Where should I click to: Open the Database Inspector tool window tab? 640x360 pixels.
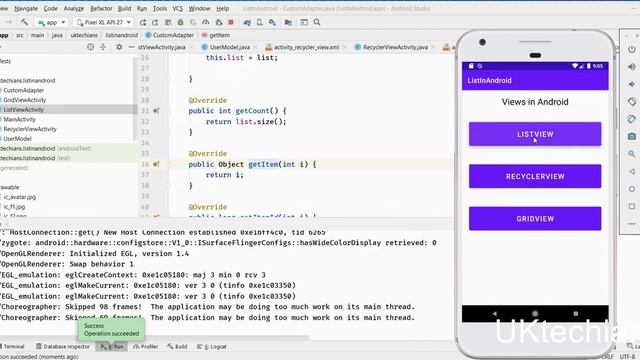(63, 347)
